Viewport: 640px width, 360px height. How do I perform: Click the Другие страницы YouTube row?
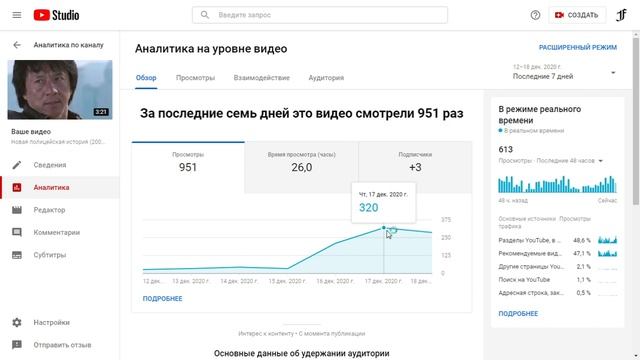pos(558,267)
